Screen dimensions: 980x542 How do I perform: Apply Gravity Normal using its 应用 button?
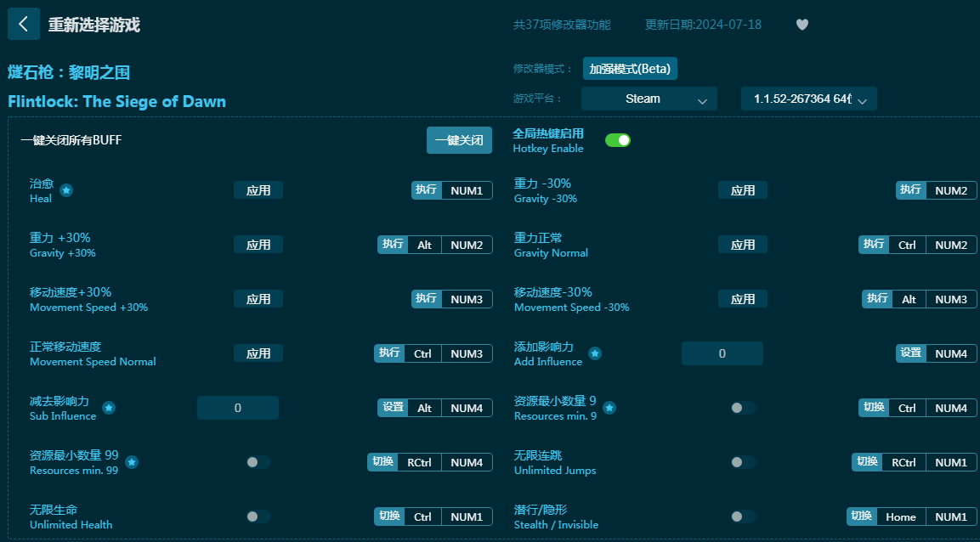click(x=743, y=245)
